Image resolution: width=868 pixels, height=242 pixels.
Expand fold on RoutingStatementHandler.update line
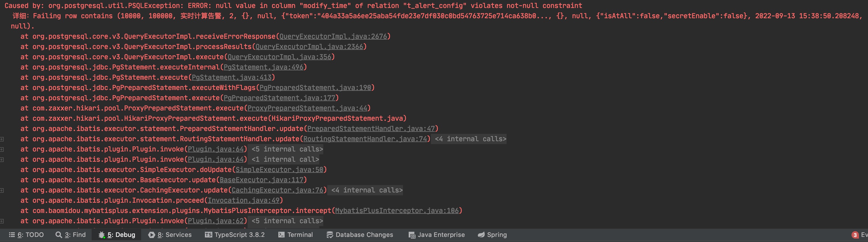pos(2,139)
